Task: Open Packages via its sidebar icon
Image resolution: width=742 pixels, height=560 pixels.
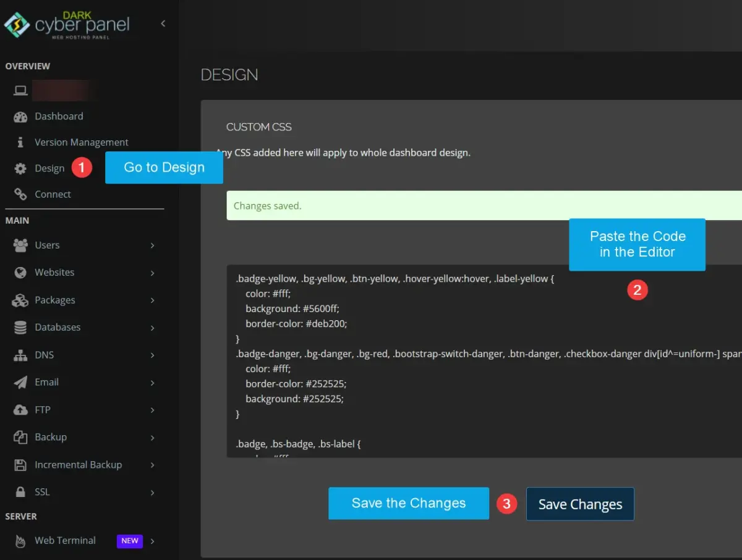Action: click(x=20, y=300)
